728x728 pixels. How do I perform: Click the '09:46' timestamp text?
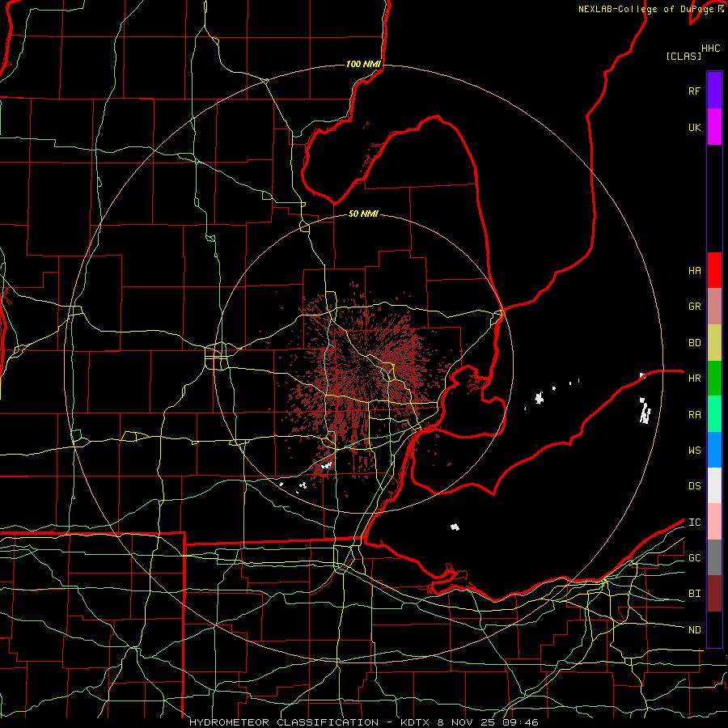click(x=521, y=722)
